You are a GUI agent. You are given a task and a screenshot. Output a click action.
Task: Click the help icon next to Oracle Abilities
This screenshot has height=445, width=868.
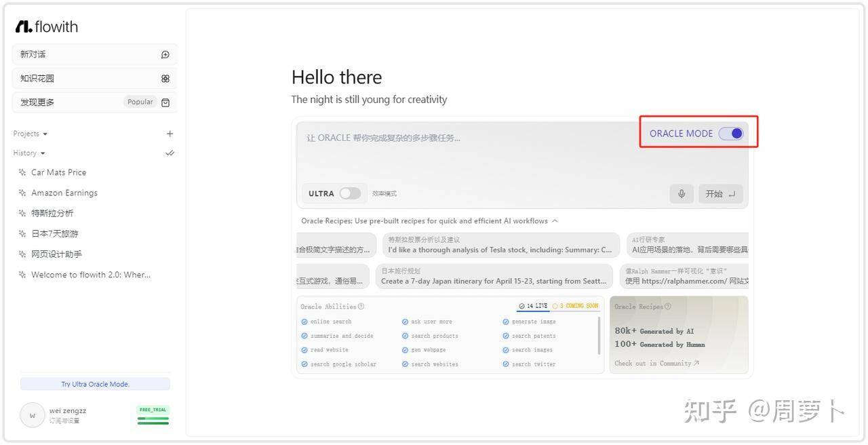[x=361, y=307]
